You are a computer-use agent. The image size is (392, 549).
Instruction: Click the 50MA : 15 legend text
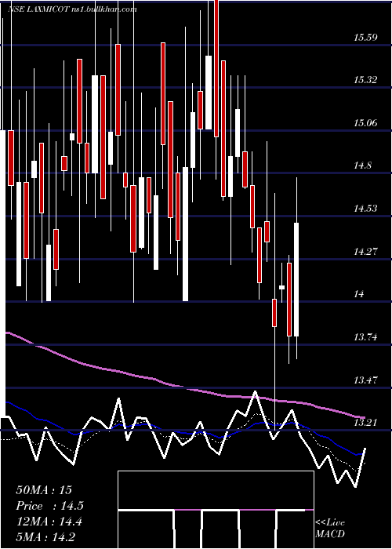click(x=44, y=490)
